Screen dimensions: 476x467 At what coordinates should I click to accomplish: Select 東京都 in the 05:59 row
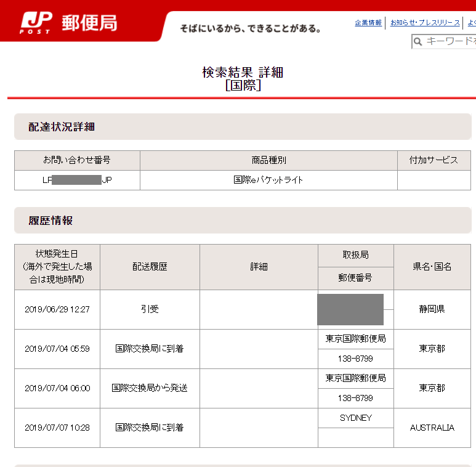click(432, 349)
